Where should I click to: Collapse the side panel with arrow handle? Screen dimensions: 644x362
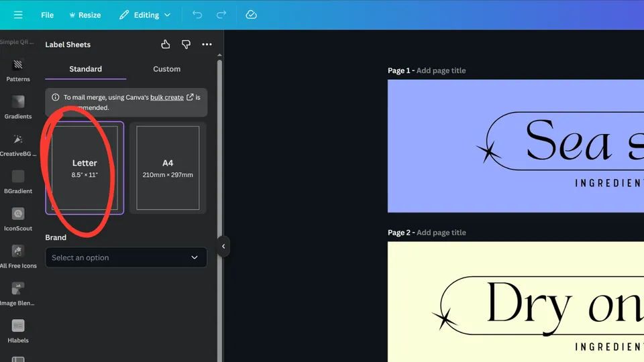(223, 246)
